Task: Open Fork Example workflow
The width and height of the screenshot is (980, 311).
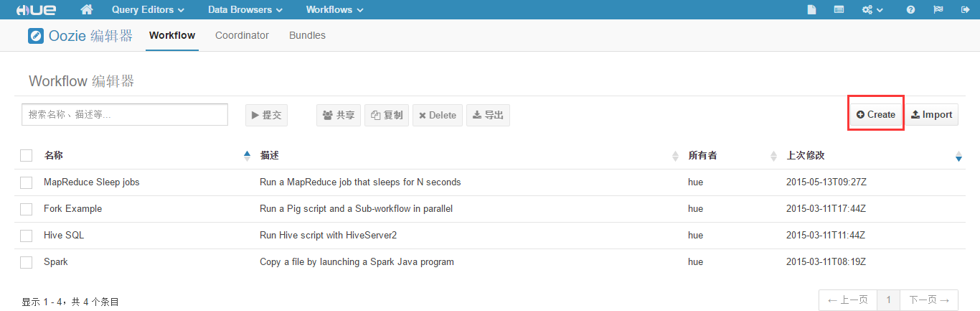Action: tap(72, 209)
